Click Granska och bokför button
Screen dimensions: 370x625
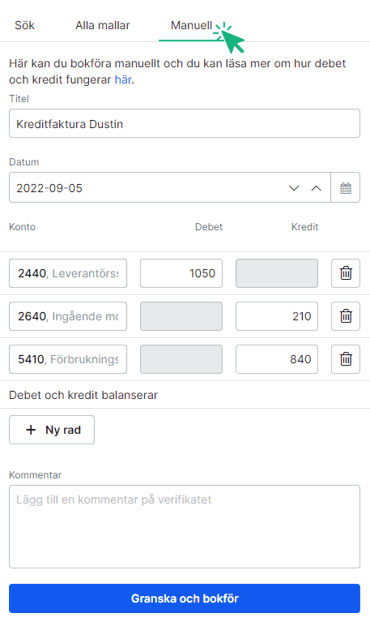click(x=185, y=598)
